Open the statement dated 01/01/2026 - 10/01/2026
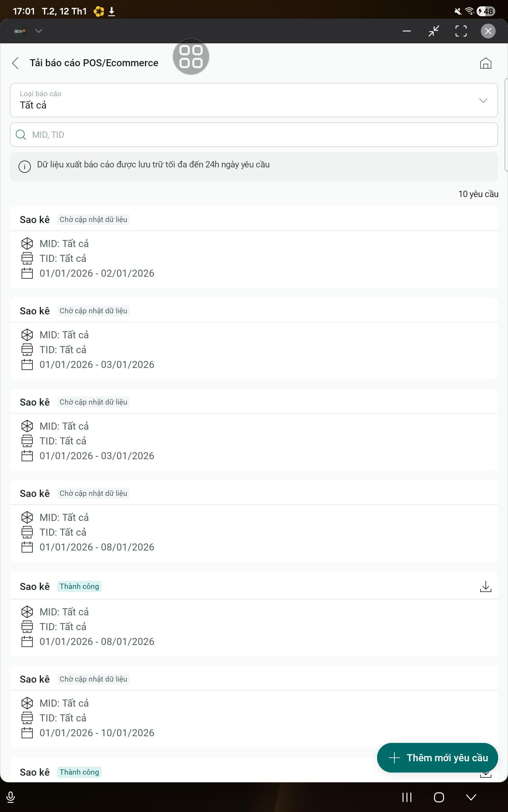This screenshot has width=508, height=812. (254, 718)
